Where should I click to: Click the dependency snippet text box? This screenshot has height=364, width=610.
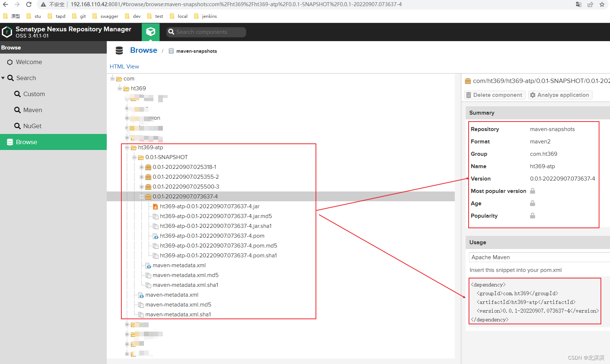click(x=535, y=301)
